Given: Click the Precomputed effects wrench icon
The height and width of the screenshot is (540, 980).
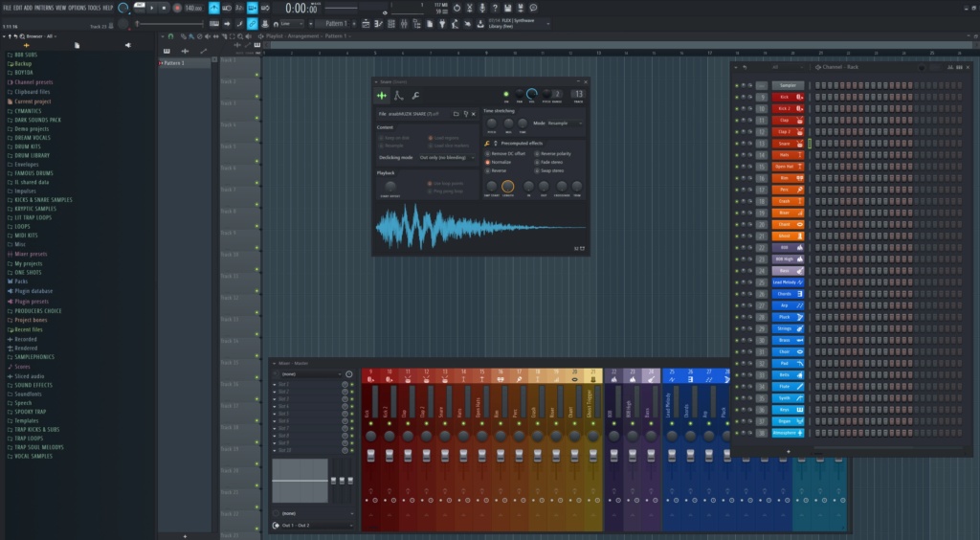Looking at the screenshot, I should click(x=487, y=143).
